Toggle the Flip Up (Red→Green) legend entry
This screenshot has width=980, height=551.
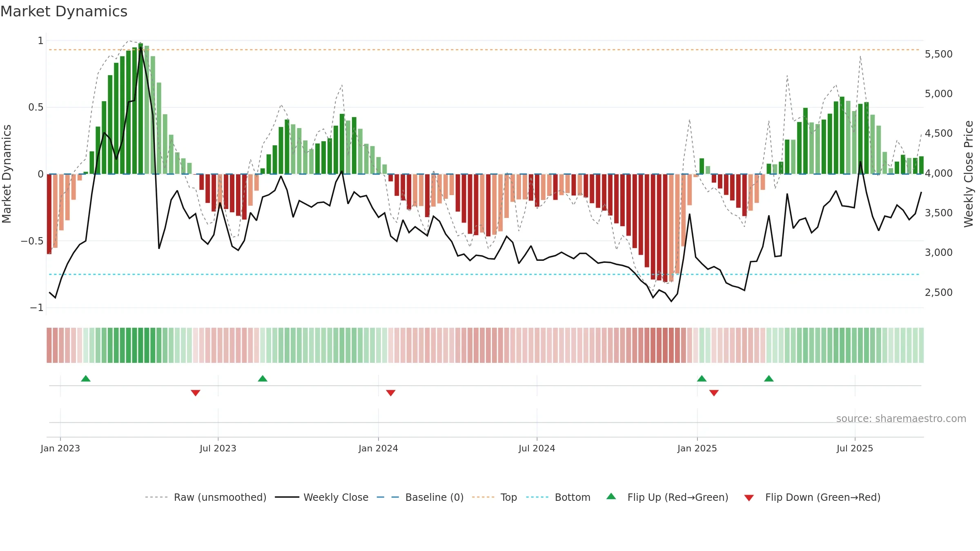coord(667,497)
